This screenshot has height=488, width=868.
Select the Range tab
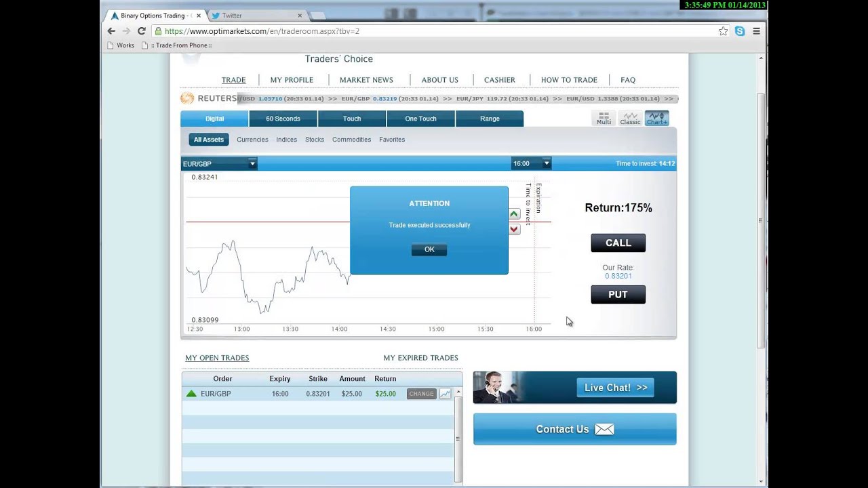click(490, 119)
